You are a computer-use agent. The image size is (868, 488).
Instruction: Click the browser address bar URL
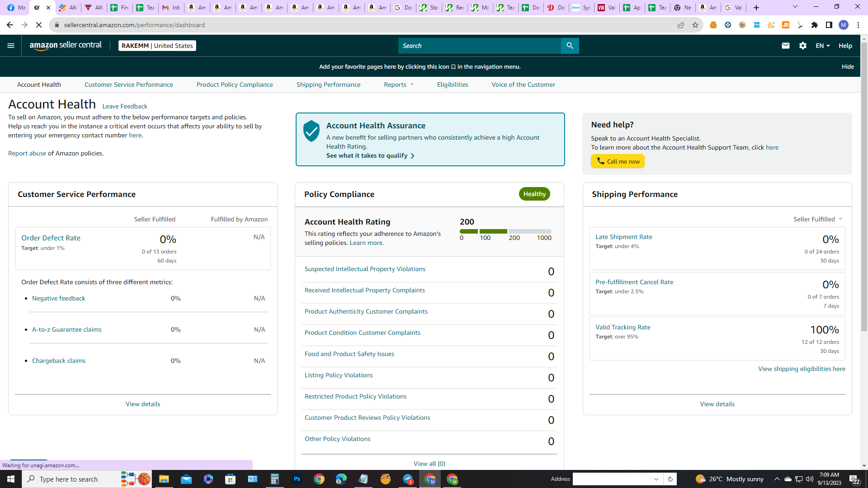click(134, 25)
